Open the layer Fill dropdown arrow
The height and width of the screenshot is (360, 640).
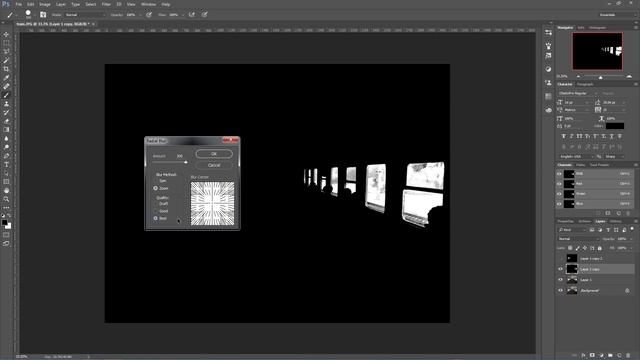tap(631, 248)
